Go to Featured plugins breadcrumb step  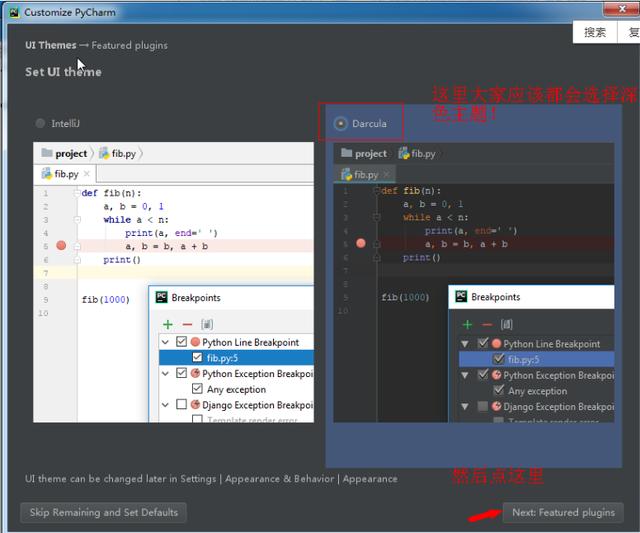[x=129, y=45]
